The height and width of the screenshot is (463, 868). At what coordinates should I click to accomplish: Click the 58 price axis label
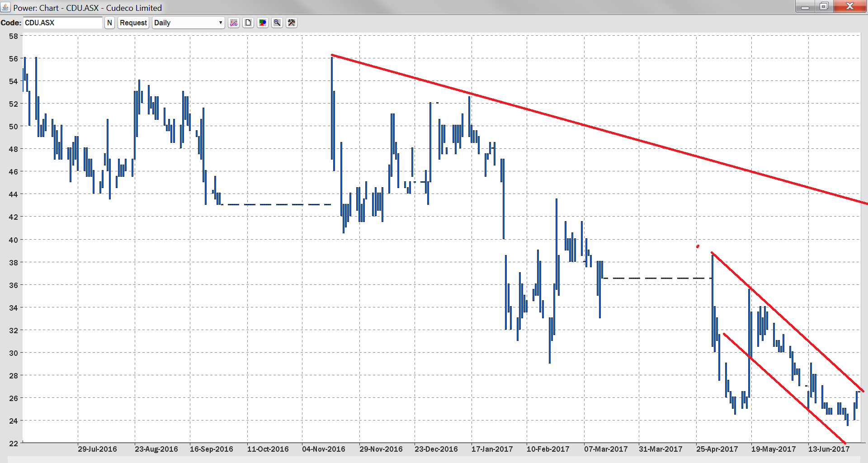(14, 36)
